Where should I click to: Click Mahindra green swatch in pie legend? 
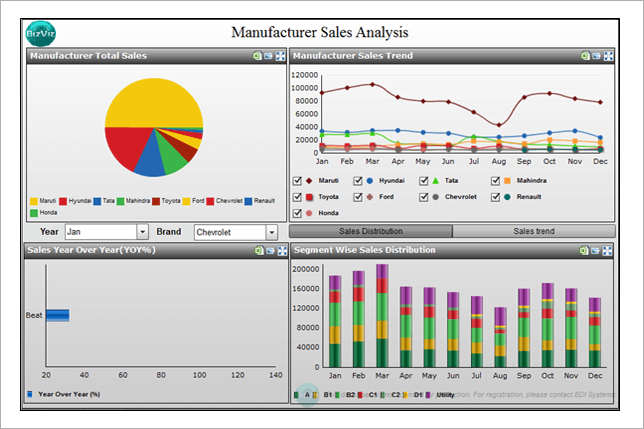(x=120, y=201)
